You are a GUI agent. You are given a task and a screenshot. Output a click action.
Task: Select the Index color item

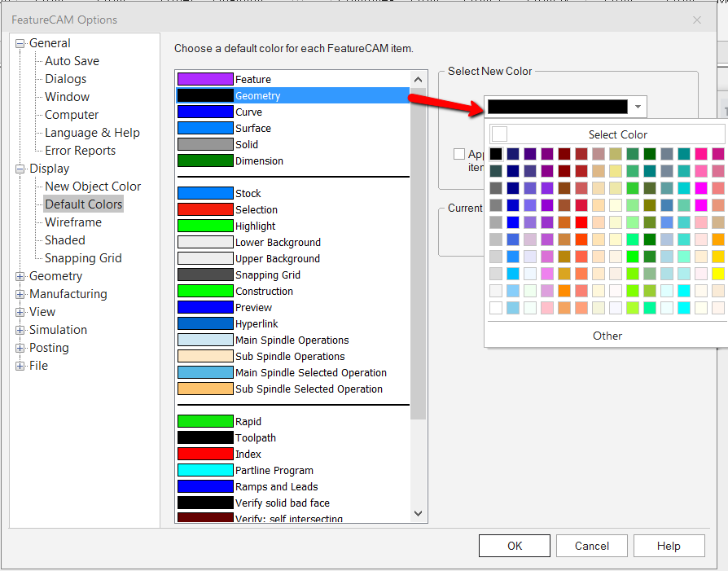[x=293, y=454]
